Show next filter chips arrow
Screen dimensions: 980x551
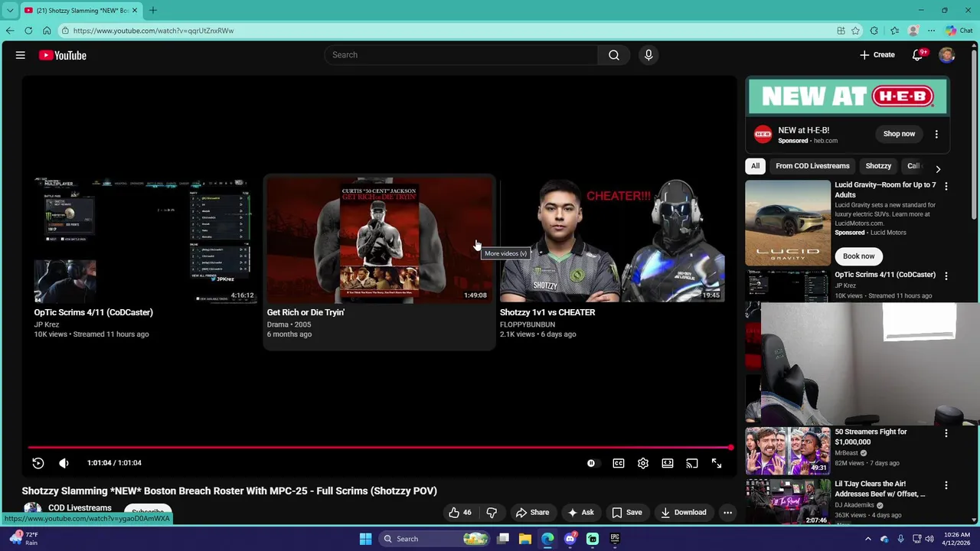point(938,168)
